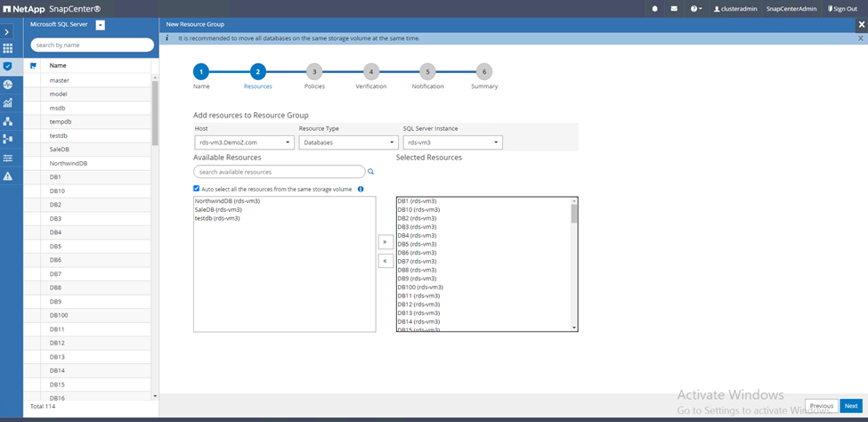Screen dimensions: 868x422
Task: Open the Reports chart icon
Action: pos(7,103)
